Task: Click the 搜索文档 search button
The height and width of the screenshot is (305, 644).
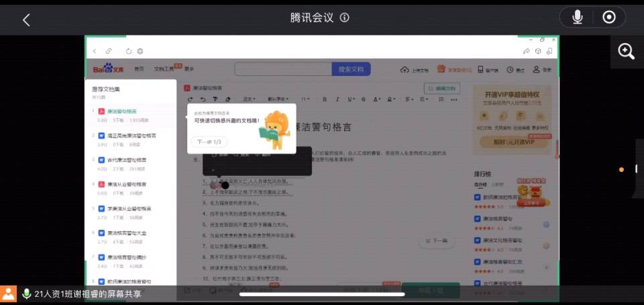Action: tap(350, 69)
